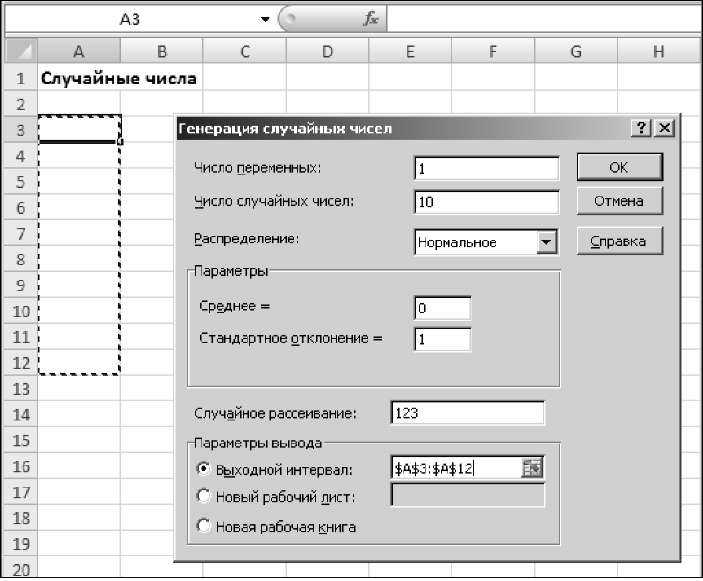This screenshot has height=581, width=703.
Task: Click the select-all corner of the sheet
Action: pos(21,51)
